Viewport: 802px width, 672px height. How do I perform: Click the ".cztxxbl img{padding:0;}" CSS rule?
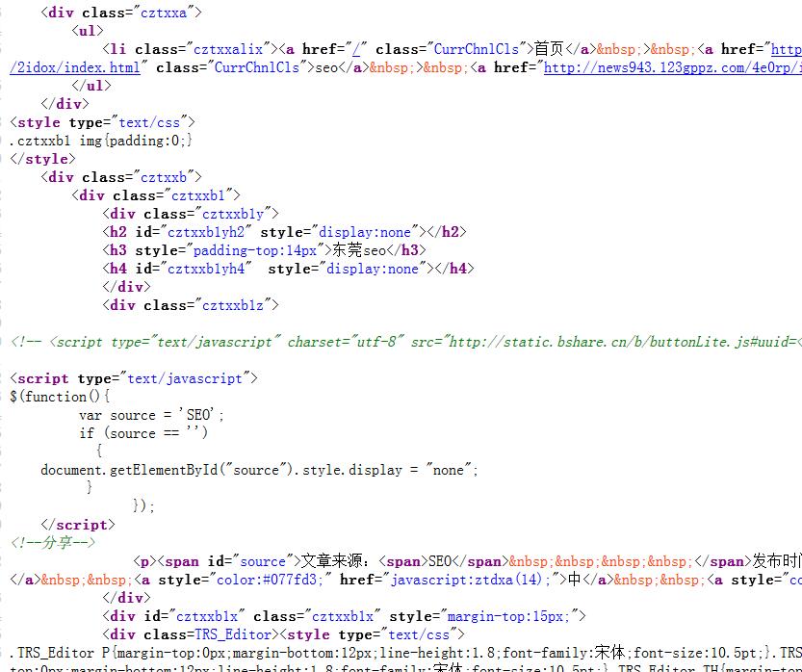tap(101, 141)
